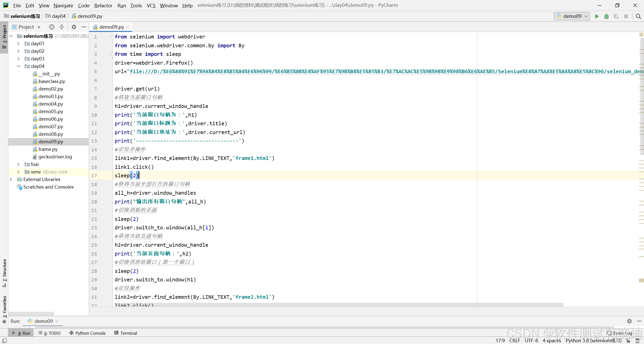This screenshot has height=344, width=644.
Task: Select demo08.py in project tree
Action: point(48,134)
